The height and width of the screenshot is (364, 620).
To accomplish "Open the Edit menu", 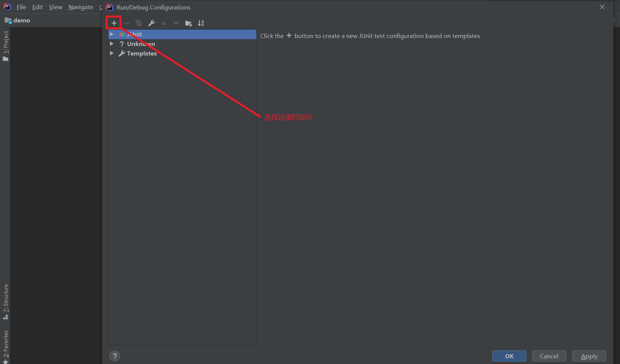I will pyautogui.click(x=37, y=7).
